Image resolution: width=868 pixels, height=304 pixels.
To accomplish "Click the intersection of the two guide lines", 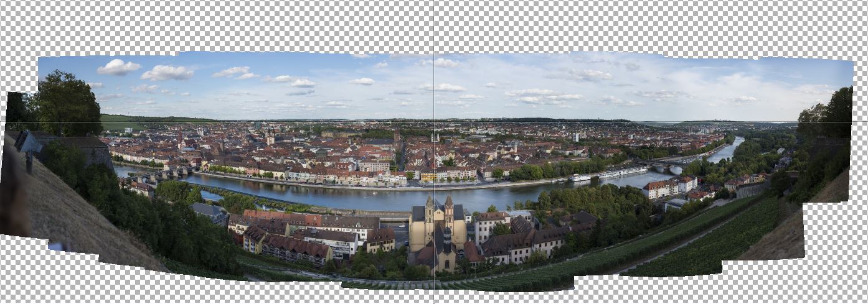I will [x=434, y=122].
